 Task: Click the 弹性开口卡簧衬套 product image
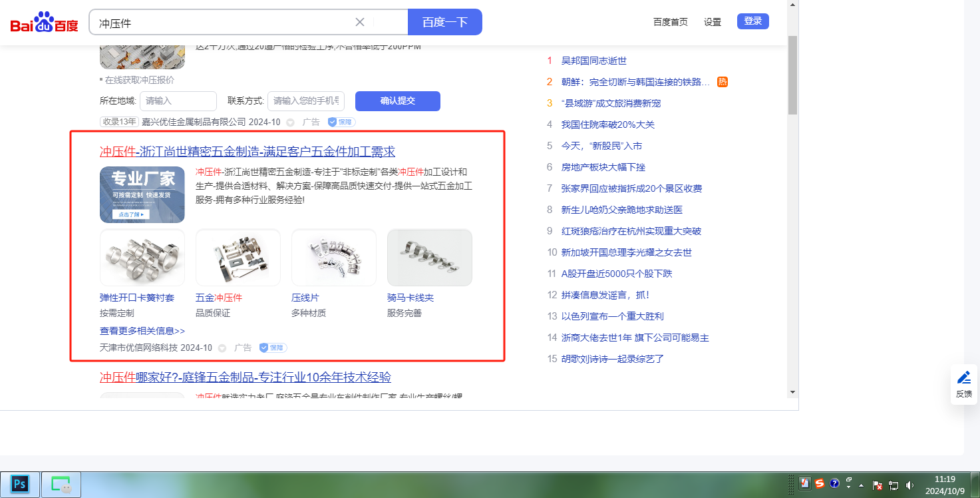[142, 258]
